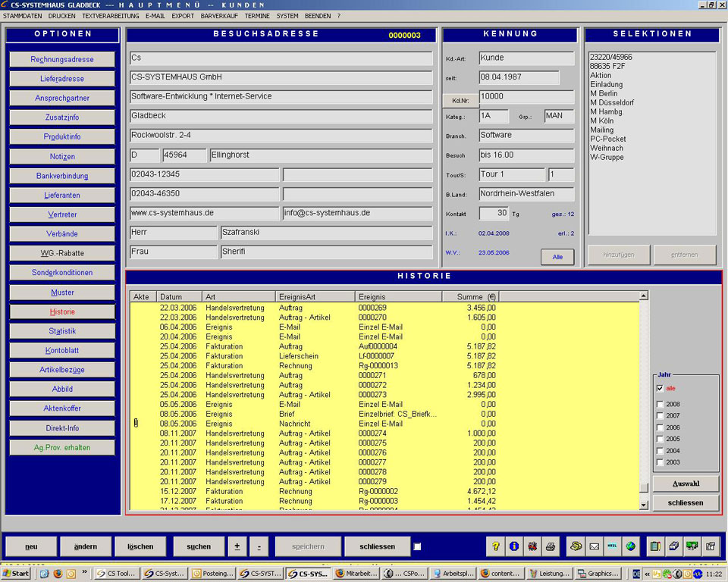
Task: Click the printer icon in bottom toolbar
Action: (551, 546)
